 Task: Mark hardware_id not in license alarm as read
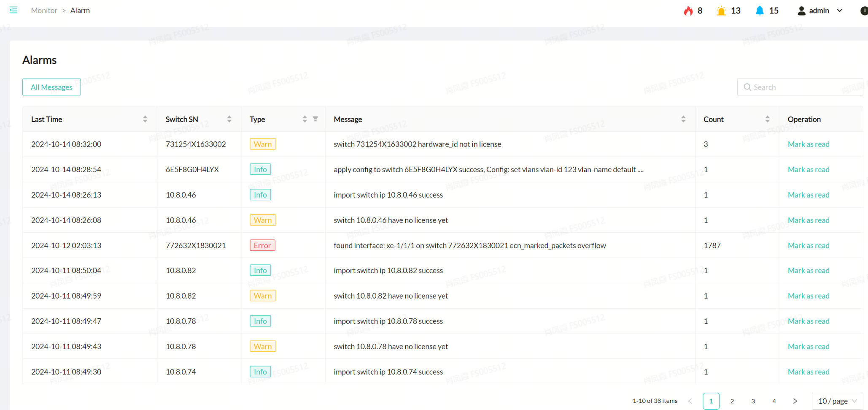[x=808, y=144]
